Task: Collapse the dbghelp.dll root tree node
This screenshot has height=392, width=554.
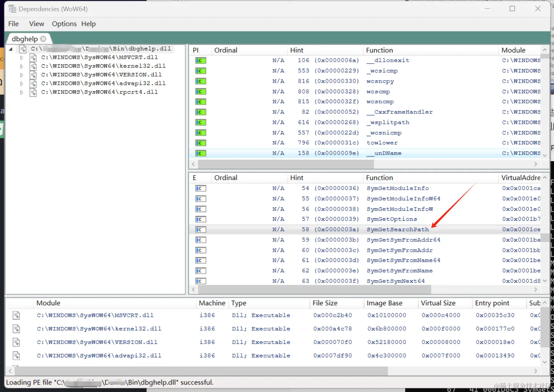Action: click(x=11, y=49)
